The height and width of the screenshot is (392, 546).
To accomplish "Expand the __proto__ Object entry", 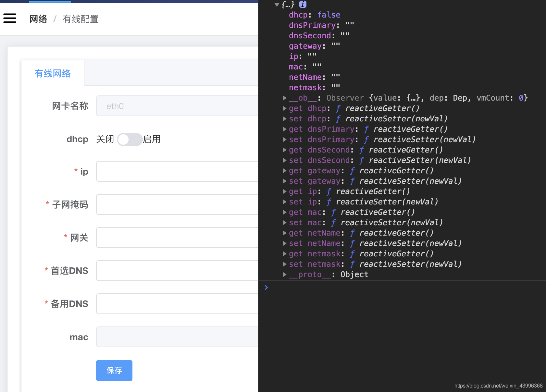I will pos(285,274).
